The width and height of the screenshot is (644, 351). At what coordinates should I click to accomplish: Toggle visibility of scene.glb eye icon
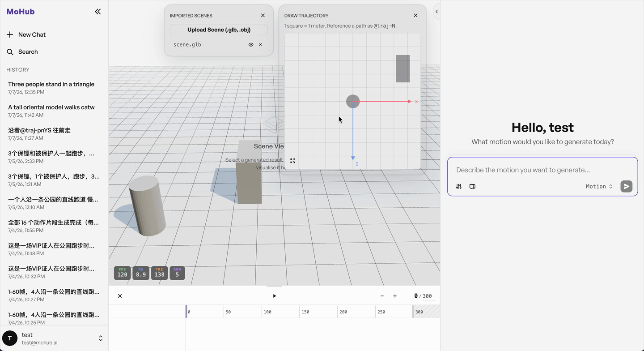[x=251, y=45]
